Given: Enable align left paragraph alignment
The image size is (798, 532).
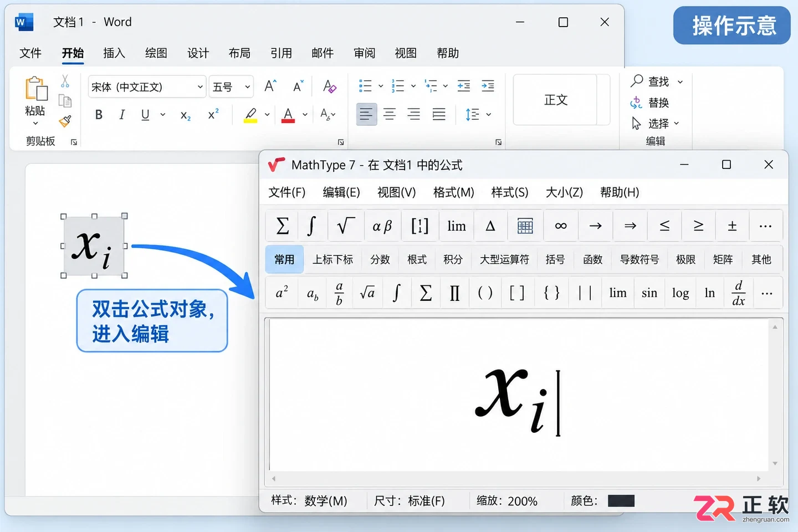Looking at the screenshot, I should click(366, 115).
